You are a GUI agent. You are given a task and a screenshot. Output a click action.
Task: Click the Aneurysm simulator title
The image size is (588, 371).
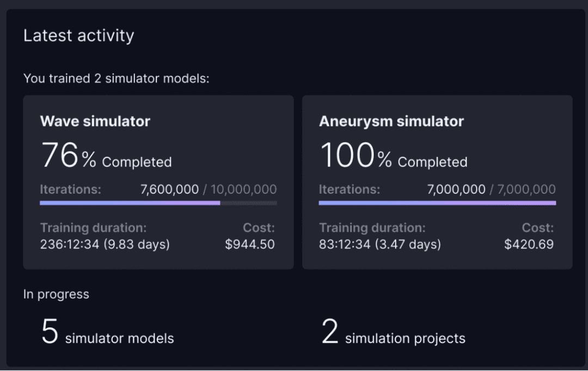click(391, 121)
